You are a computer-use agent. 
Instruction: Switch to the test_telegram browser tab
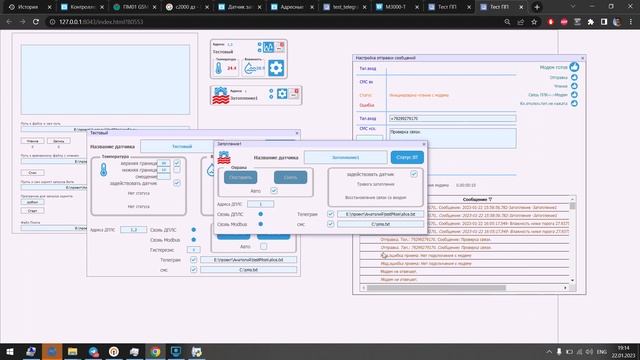click(x=345, y=7)
